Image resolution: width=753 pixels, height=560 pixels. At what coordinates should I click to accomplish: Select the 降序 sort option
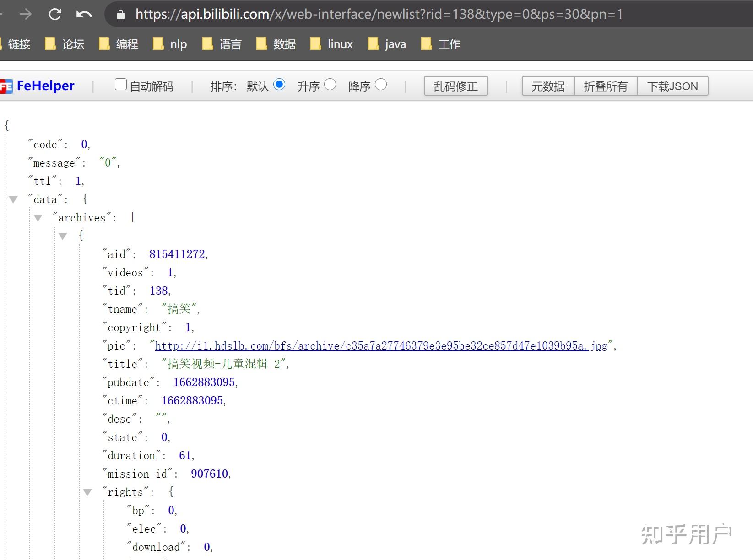coord(381,85)
